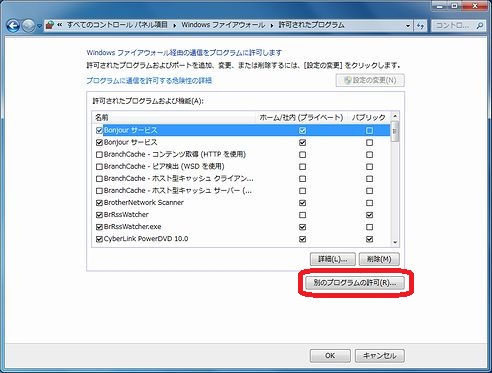Screen dimensions: 492x373
Task: Sort list by 名前 column header
Action: click(173, 117)
